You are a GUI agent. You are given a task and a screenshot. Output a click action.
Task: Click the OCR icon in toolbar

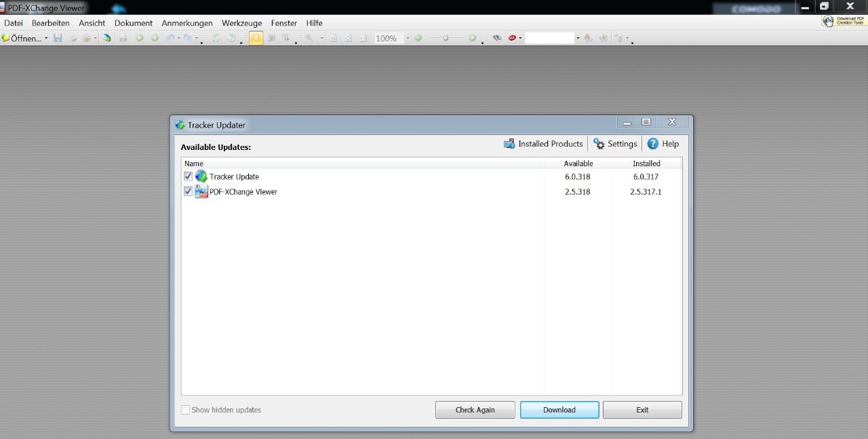[x=123, y=38]
